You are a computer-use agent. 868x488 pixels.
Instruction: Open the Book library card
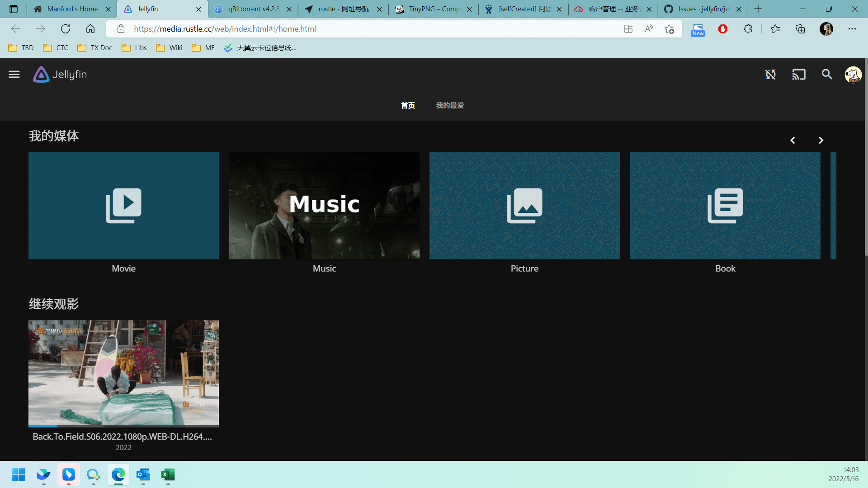725,206
